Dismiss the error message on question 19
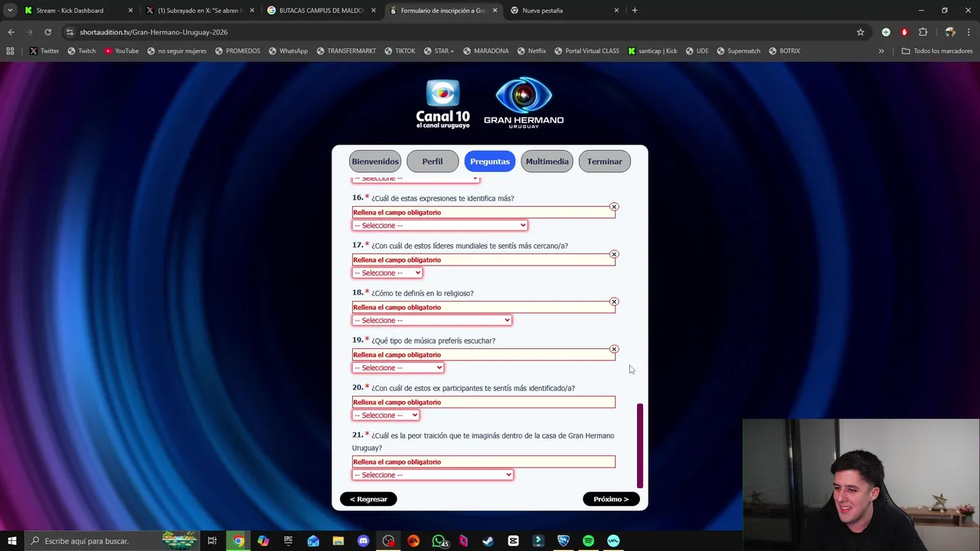The image size is (980, 551). [x=614, y=349]
